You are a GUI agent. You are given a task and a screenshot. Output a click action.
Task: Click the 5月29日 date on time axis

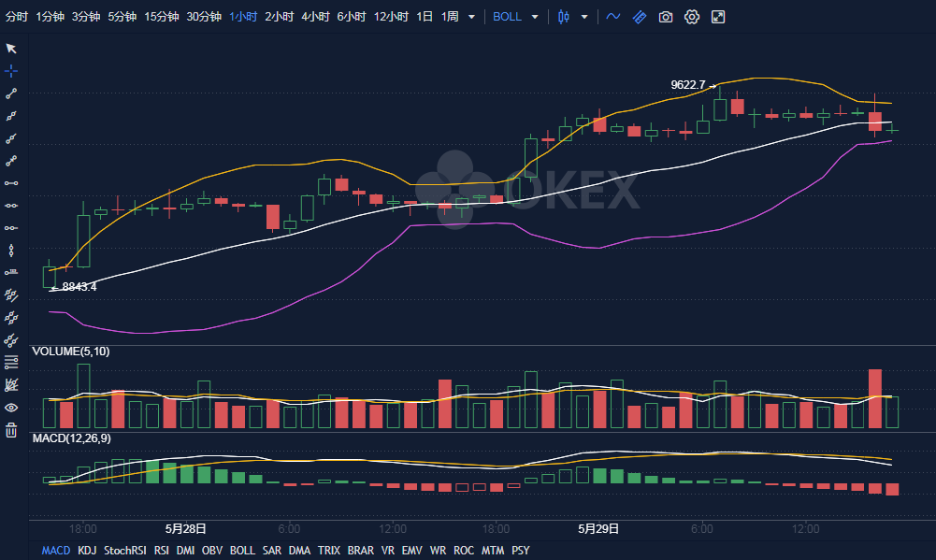click(598, 528)
